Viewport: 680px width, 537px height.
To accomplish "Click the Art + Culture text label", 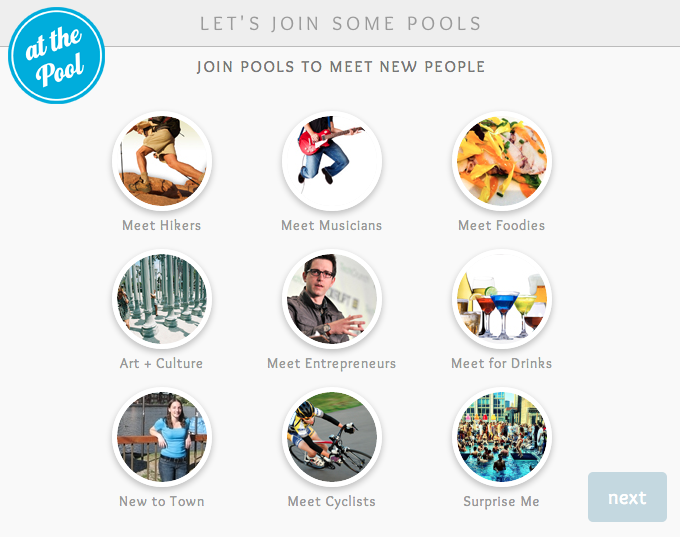I will pos(162,364).
